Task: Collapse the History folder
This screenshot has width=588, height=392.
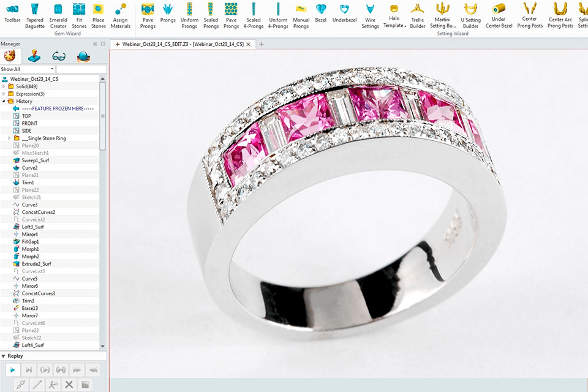Action: point(4,101)
